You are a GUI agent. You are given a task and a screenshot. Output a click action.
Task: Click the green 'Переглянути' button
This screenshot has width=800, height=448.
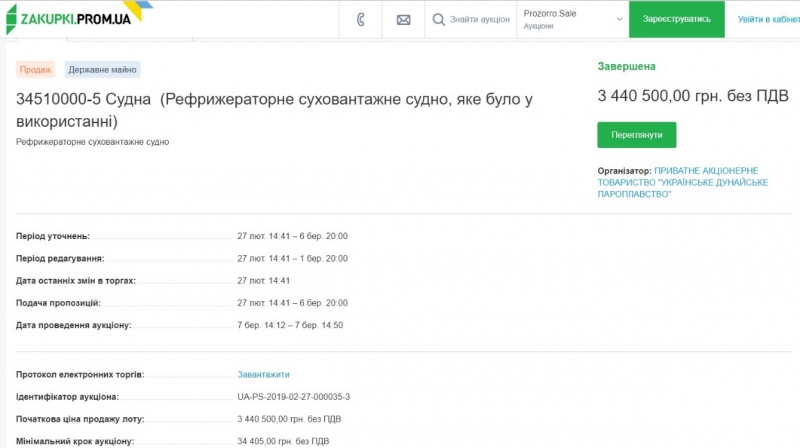click(636, 135)
